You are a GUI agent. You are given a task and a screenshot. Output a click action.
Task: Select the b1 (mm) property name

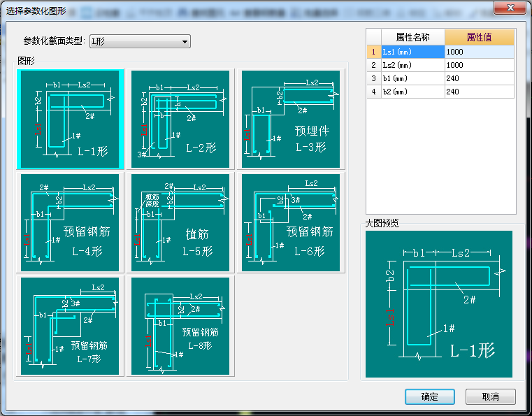pyautogui.click(x=413, y=78)
